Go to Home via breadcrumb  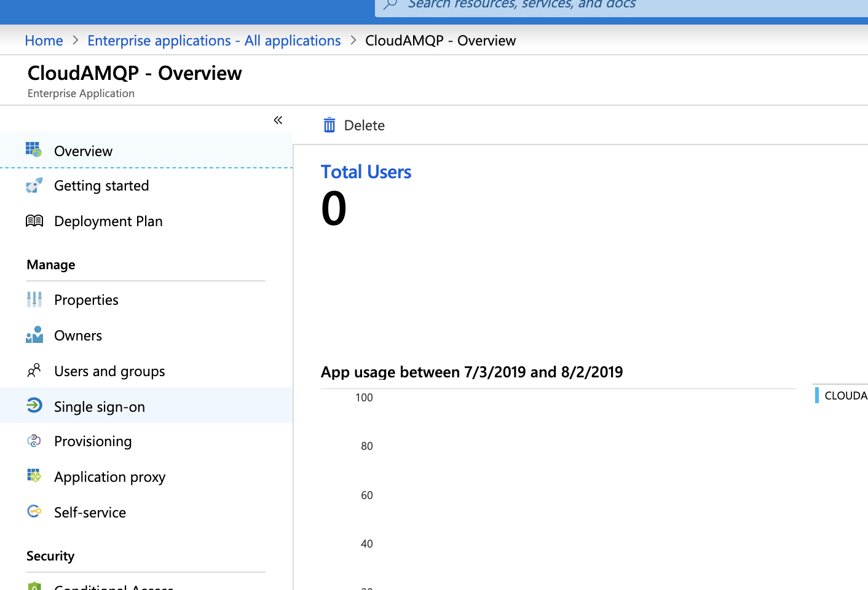click(x=44, y=41)
